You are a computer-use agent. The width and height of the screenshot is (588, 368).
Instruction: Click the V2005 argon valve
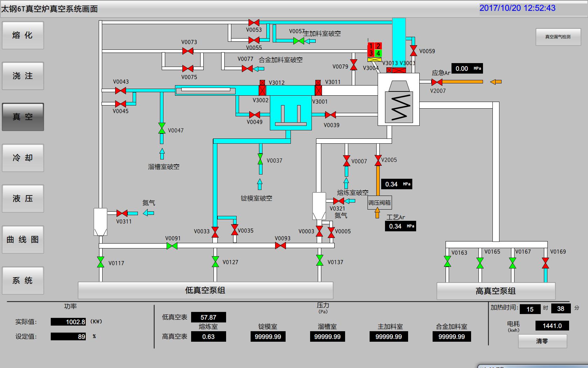378,161
